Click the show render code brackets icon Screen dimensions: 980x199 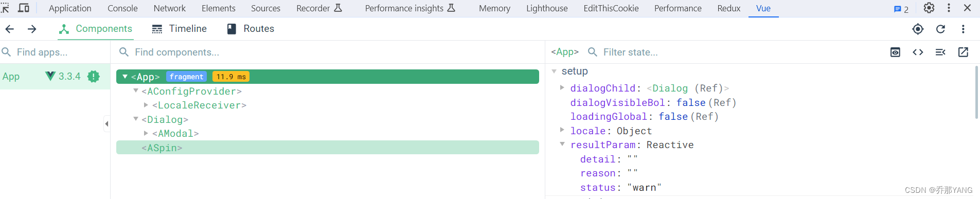[918, 52]
